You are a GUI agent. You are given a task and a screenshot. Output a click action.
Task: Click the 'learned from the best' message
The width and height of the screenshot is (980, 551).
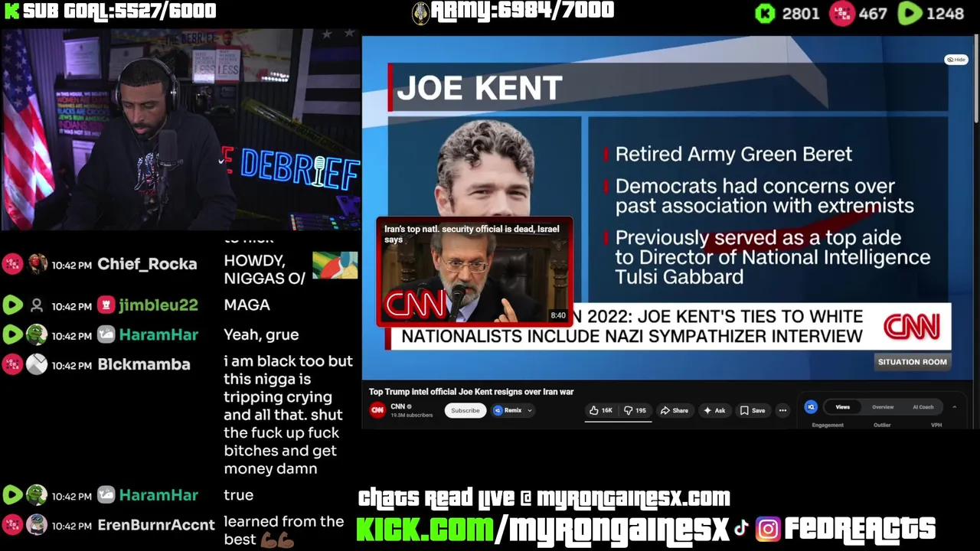[x=283, y=530]
